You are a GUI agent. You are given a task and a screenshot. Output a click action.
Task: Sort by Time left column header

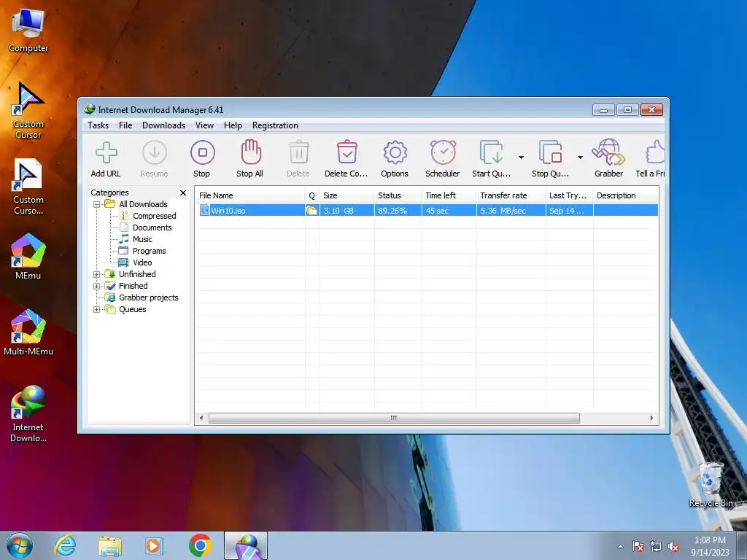[x=449, y=195]
